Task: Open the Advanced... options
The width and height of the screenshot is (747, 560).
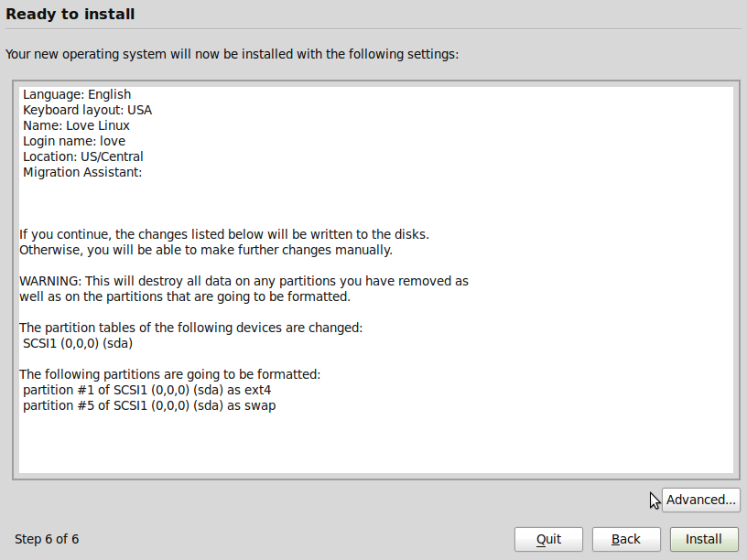Action: click(700, 500)
